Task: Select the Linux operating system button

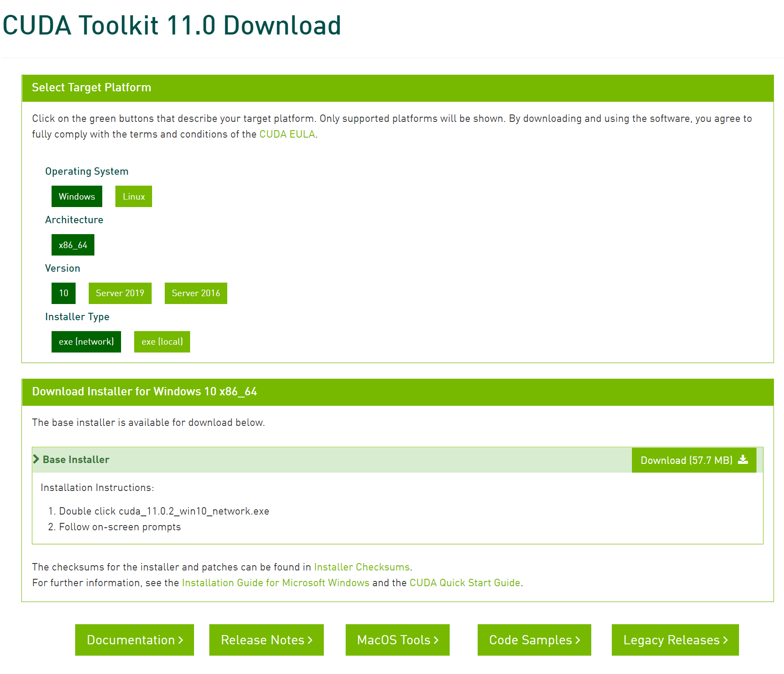Action: pyautogui.click(x=134, y=197)
